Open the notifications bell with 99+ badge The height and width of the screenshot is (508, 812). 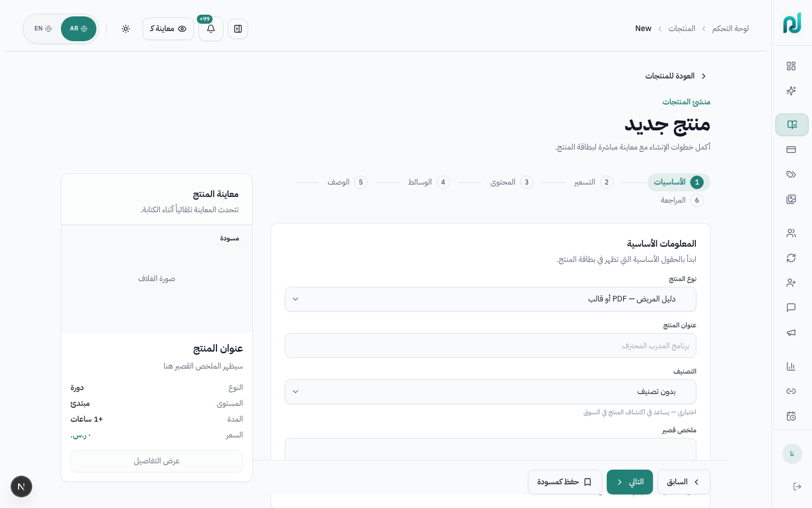pos(211,29)
